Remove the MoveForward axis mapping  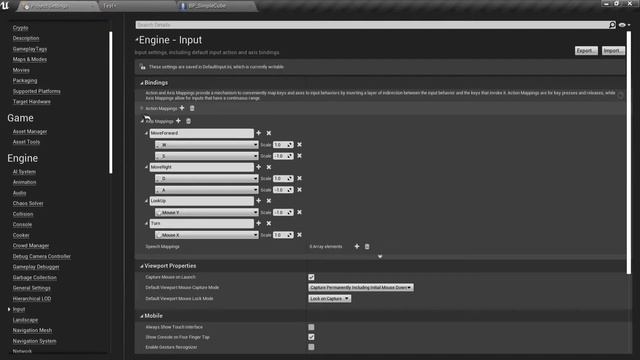click(x=269, y=133)
